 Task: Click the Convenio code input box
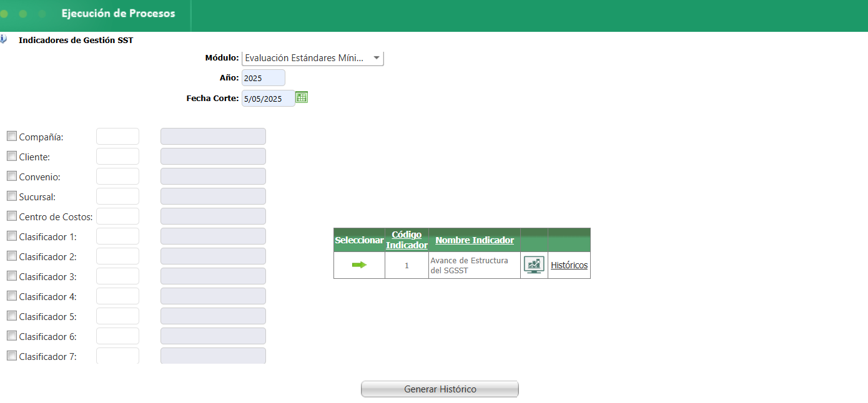pyautogui.click(x=117, y=177)
